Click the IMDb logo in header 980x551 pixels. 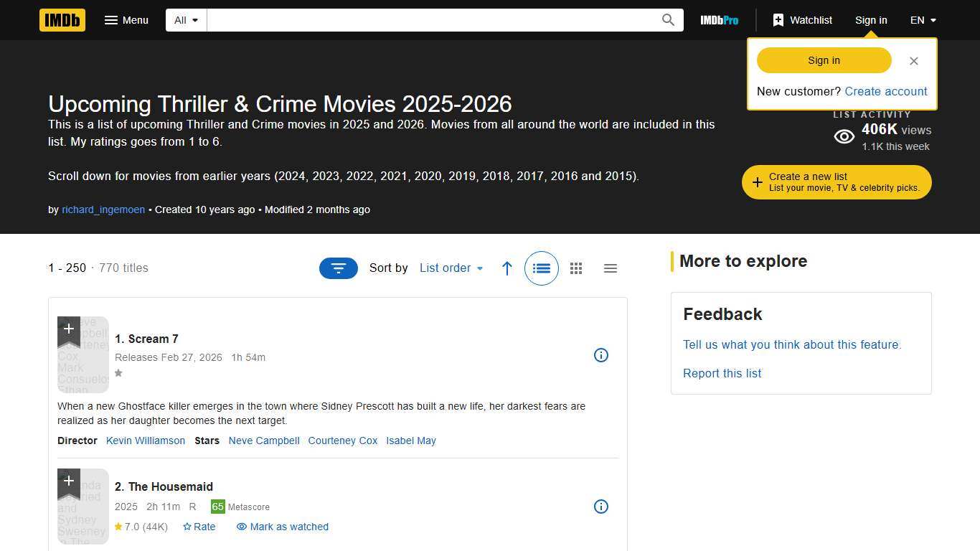(x=62, y=20)
